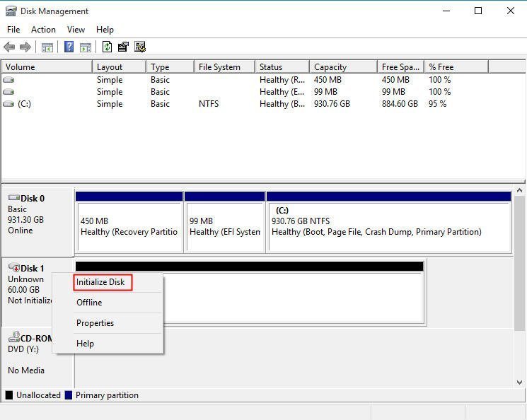Open the File menu

13,30
